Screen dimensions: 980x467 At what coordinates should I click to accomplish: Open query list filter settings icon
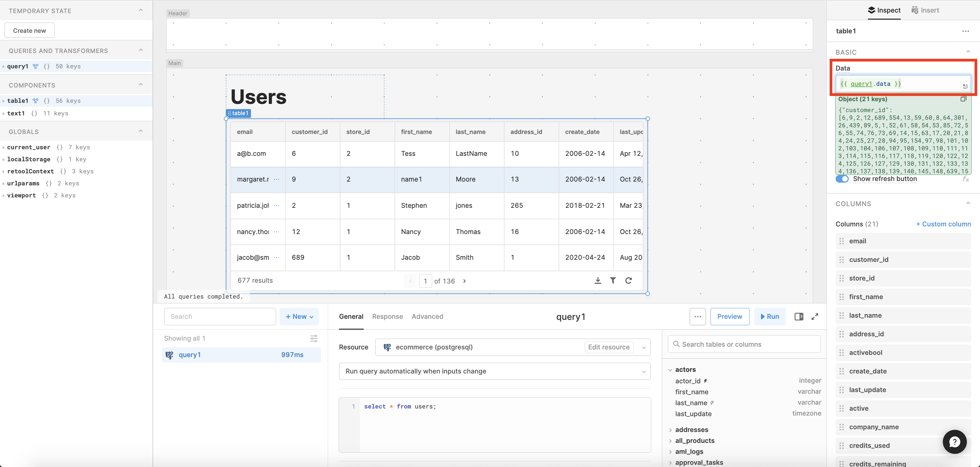[x=314, y=338]
